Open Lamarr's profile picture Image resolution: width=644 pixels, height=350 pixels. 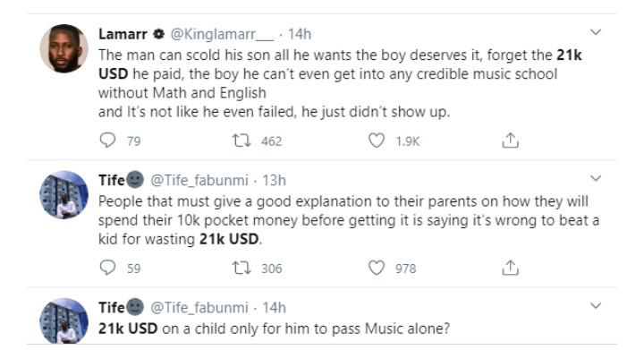coord(64,48)
